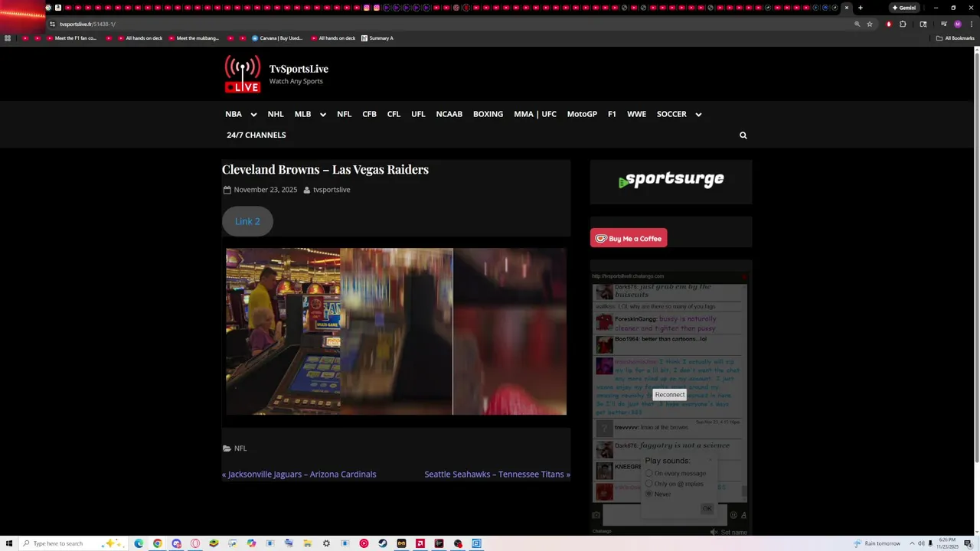Confirm play sounds with OK button

[707, 508]
